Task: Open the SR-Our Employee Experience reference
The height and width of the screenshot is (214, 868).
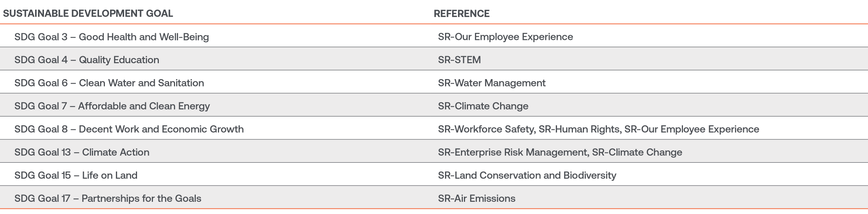Action: point(505,37)
